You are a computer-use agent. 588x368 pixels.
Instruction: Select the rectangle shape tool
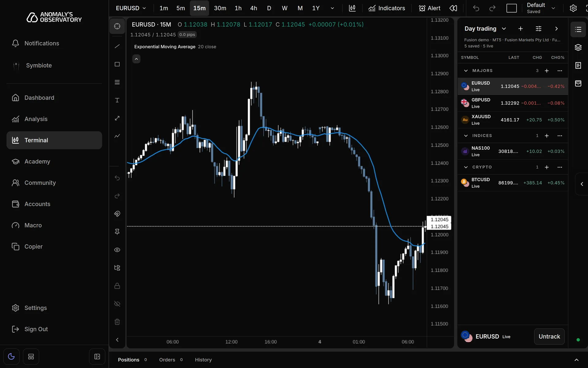(x=117, y=64)
